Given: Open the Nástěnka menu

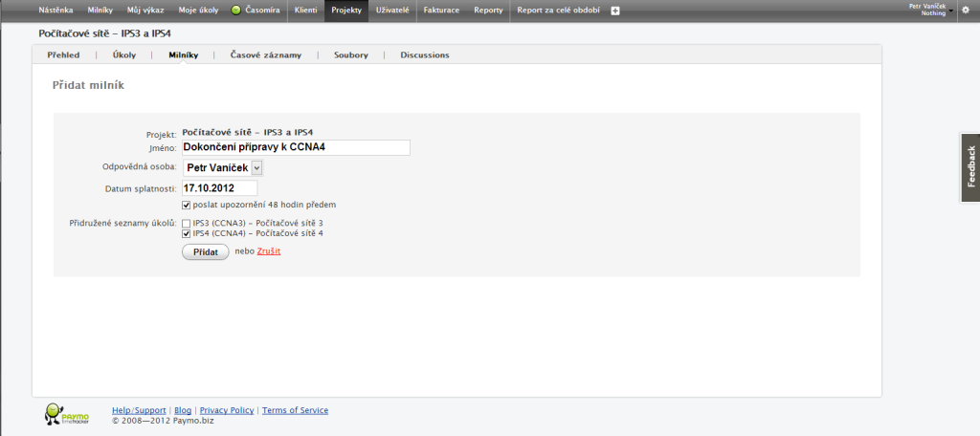Looking at the screenshot, I should click(56, 11).
